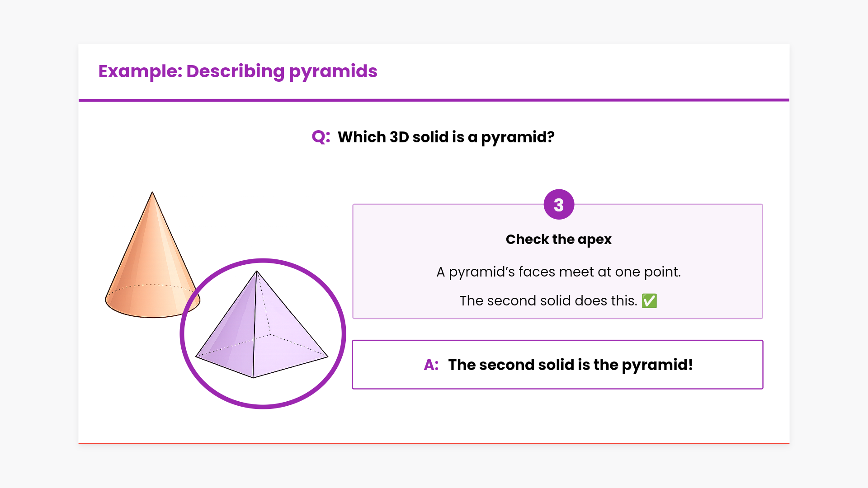Click the "Check the apex" heading
This screenshot has height=488, width=868.
[558, 239]
